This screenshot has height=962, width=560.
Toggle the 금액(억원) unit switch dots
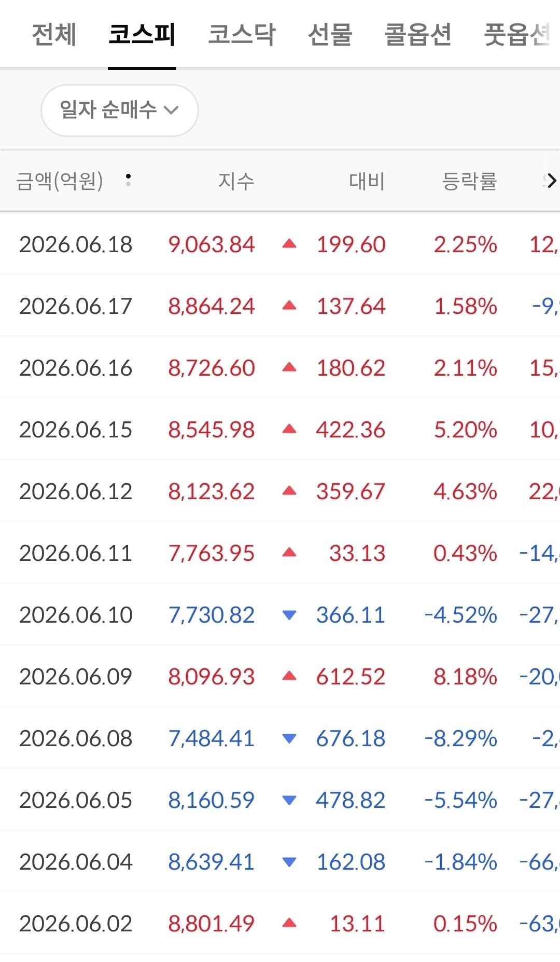[x=128, y=180]
